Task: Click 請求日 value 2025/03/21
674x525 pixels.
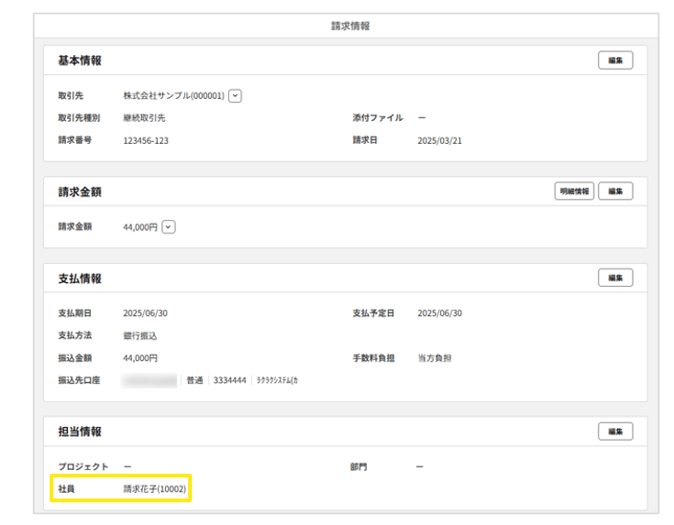Action: pyautogui.click(x=439, y=141)
